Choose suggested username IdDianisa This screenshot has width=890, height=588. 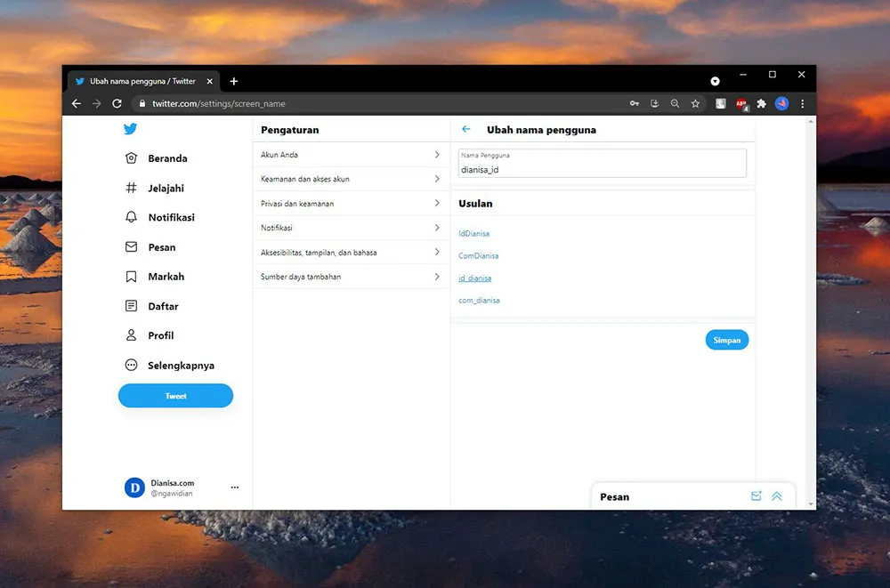473,234
